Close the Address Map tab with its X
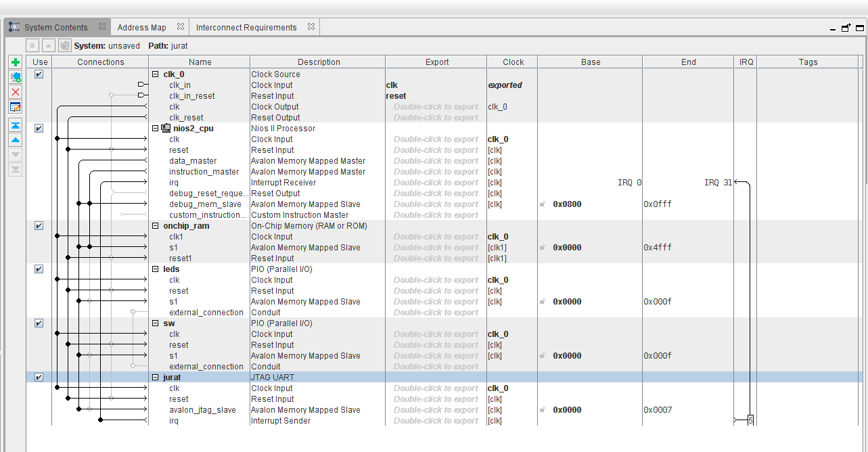 (181, 27)
